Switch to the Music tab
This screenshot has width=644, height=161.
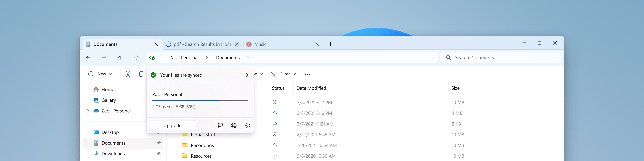pyautogui.click(x=260, y=44)
